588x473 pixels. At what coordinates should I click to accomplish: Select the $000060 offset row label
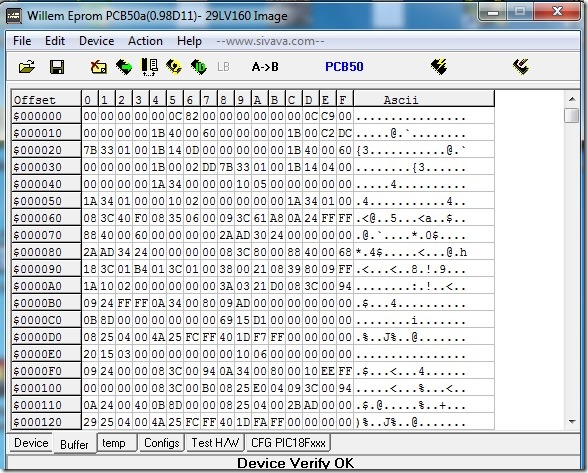coord(46,218)
